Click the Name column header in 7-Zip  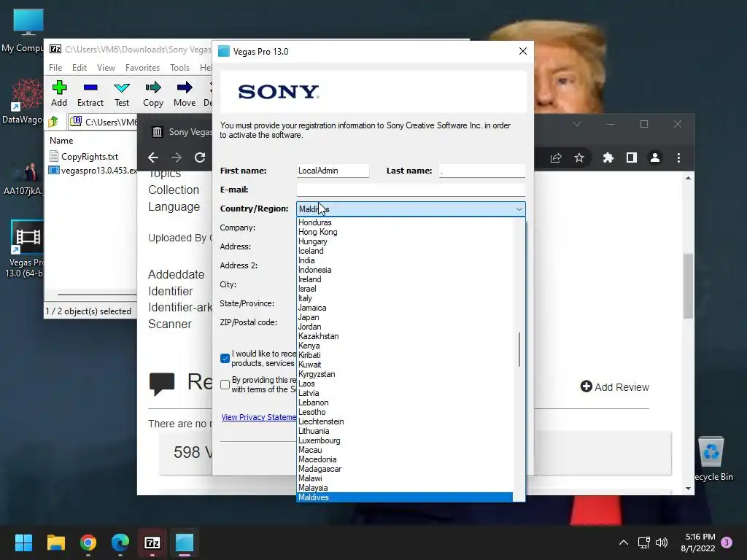[61, 141]
